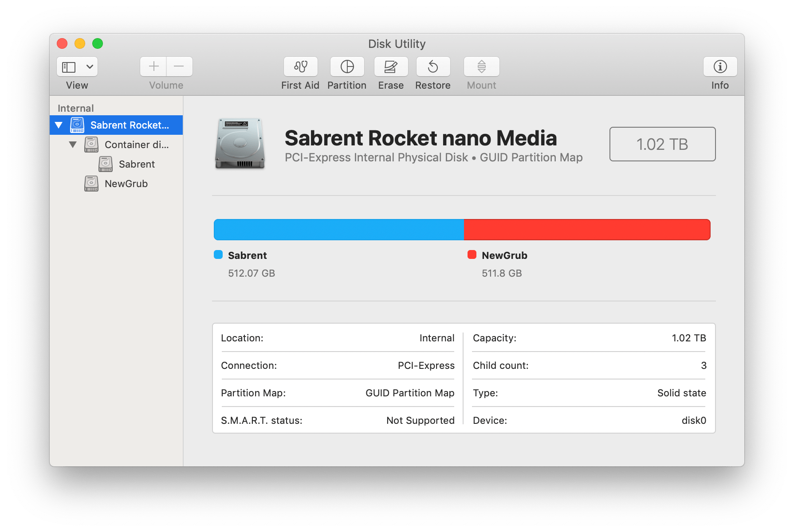Click the Mount toolbar icon

click(482, 66)
